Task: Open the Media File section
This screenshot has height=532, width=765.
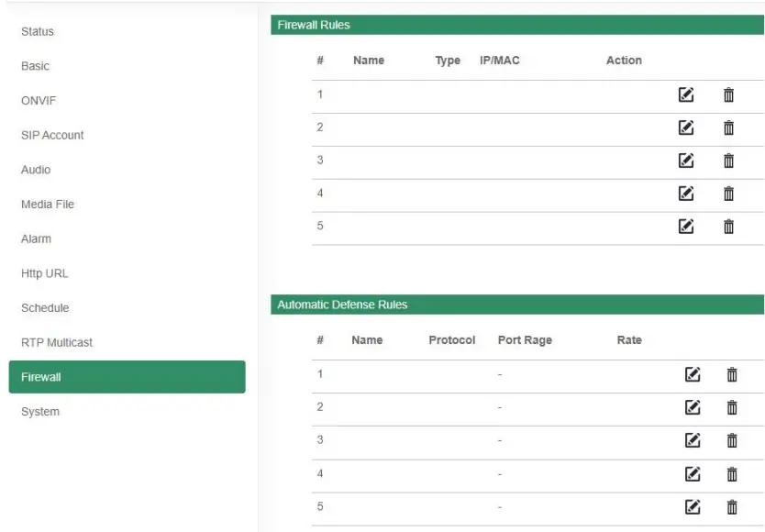Action: click(x=48, y=205)
